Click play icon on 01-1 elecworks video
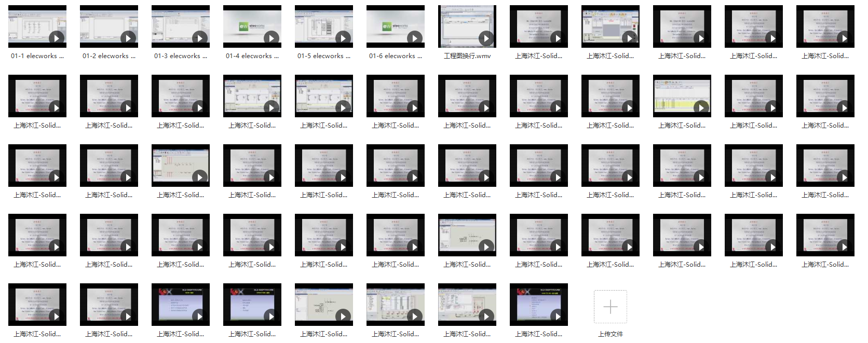868x343 pixels. click(57, 38)
